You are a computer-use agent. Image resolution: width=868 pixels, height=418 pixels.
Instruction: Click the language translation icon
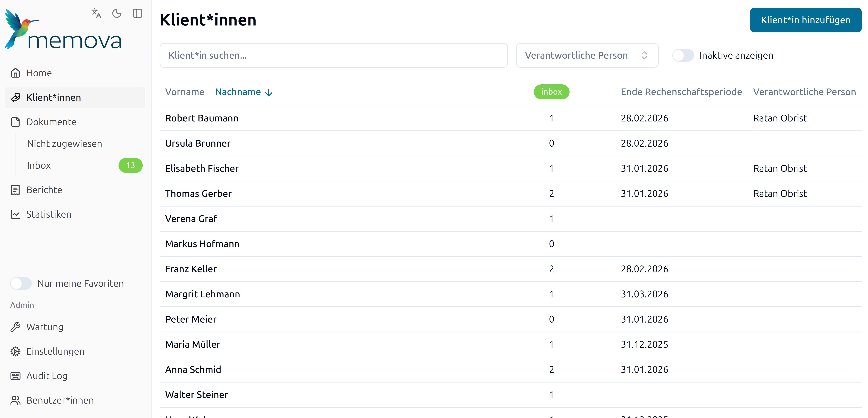pyautogui.click(x=96, y=13)
